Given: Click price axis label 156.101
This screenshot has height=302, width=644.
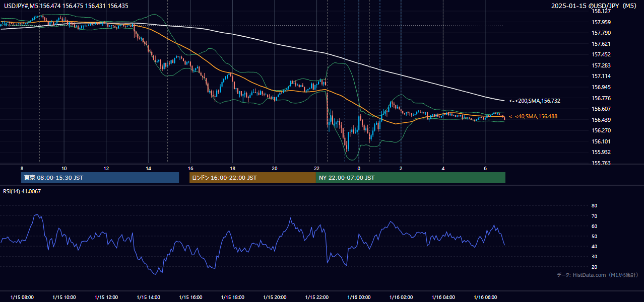Looking at the screenshot, I should pyautogui.click(x=601, y=141).
